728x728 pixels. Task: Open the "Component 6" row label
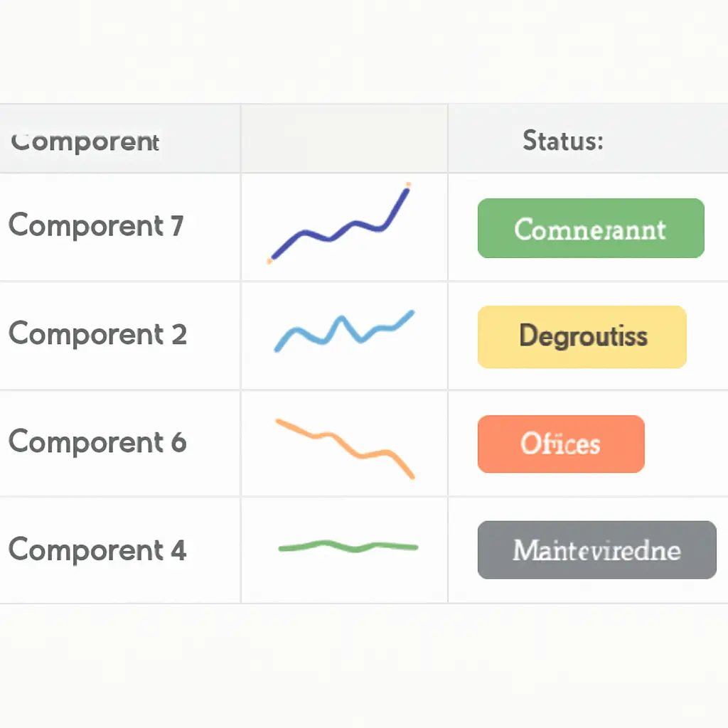pos(97,442)
